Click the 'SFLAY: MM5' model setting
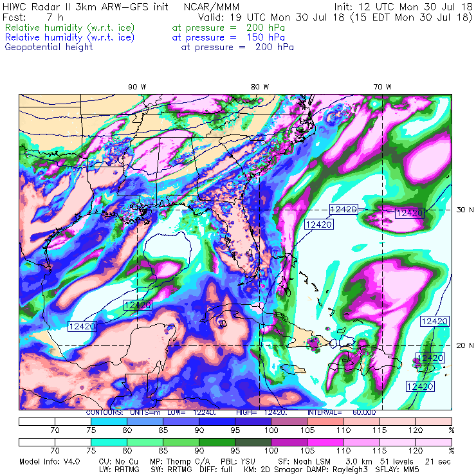This screenshot has height=476, width=476. tap(397, 470)
